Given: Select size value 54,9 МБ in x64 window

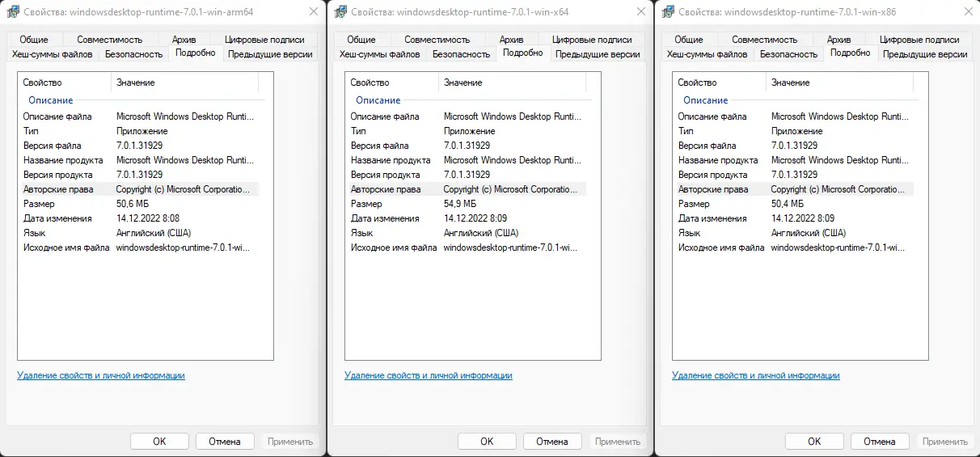Looking at the screenshot, I should tap(460, 204).
